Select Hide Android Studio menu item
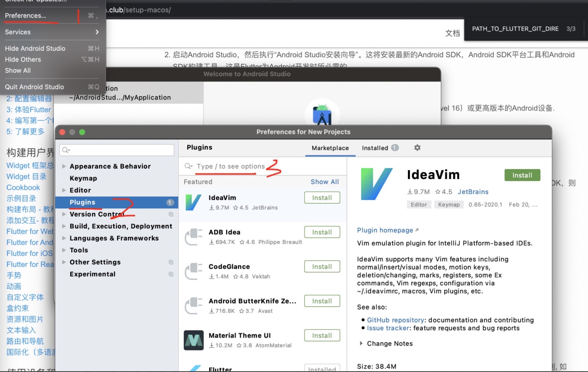 [52, 48]
